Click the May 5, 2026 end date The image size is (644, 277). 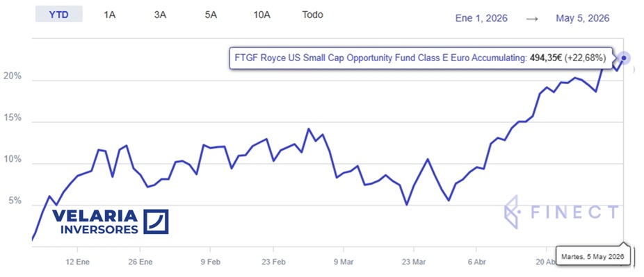pyautogui.click(x=582, y=19)
